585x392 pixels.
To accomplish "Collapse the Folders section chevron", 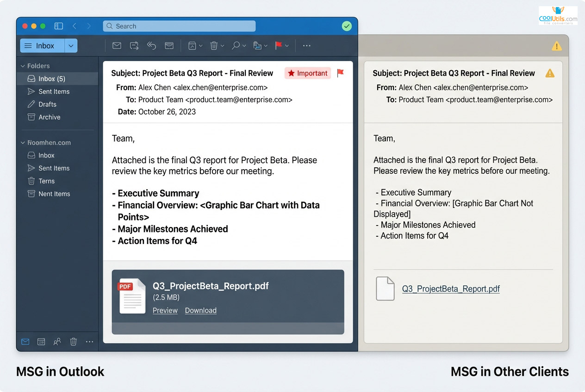I will click(x=23, y=66).
